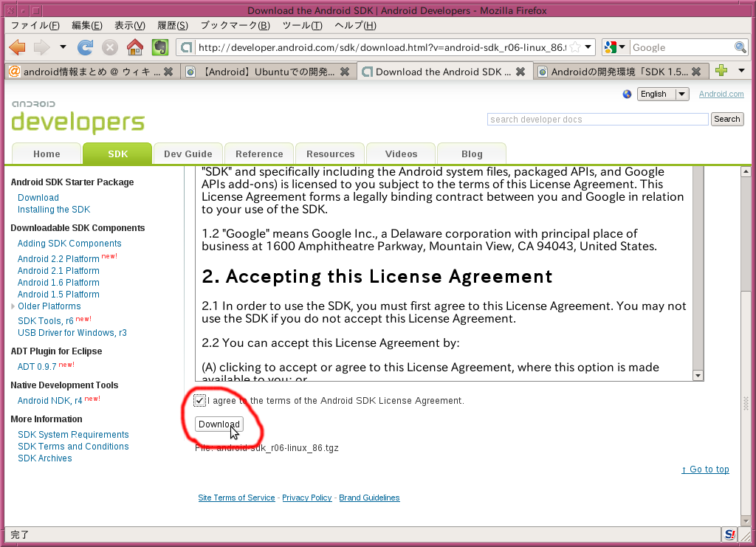The image size is (756, 547).
Task: Open the Home navigation tab
Action: 47,154
